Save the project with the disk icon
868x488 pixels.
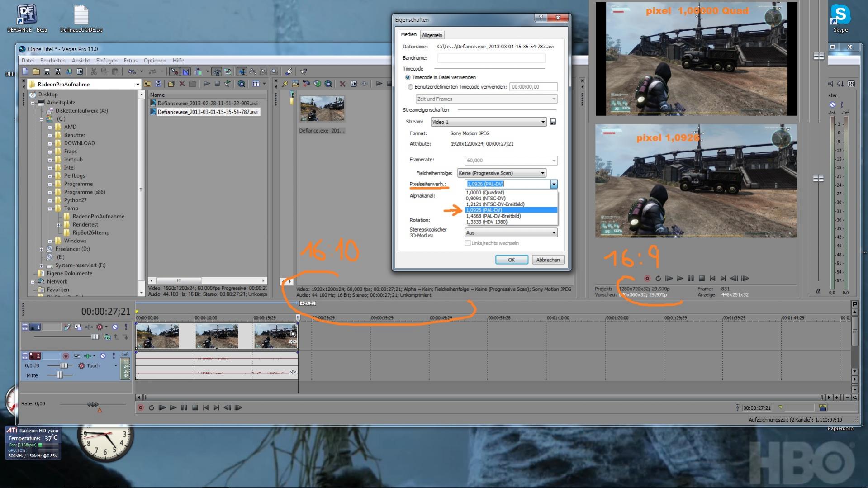point(47,71)
